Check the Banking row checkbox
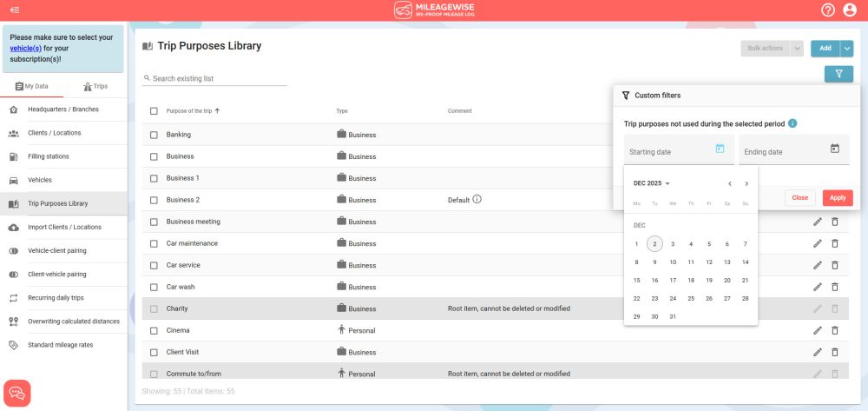The image size is (868, 411). (154, 135)
